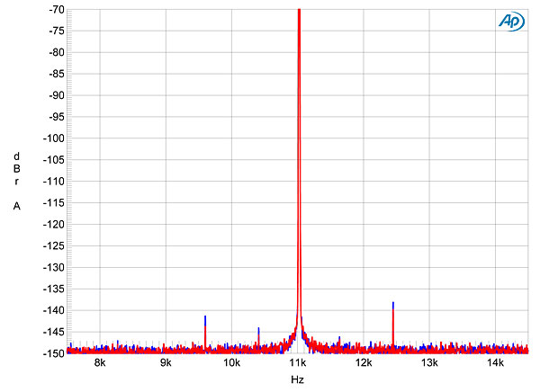Click the dBr label on the left
This screenshot has height=392, width=540.
(x=16, y=167)
